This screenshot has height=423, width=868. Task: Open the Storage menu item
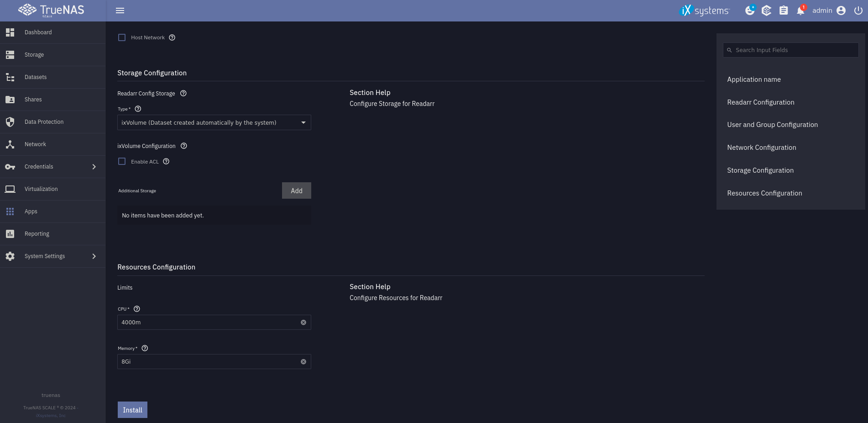pyautogui.click(x=53, y=55)
